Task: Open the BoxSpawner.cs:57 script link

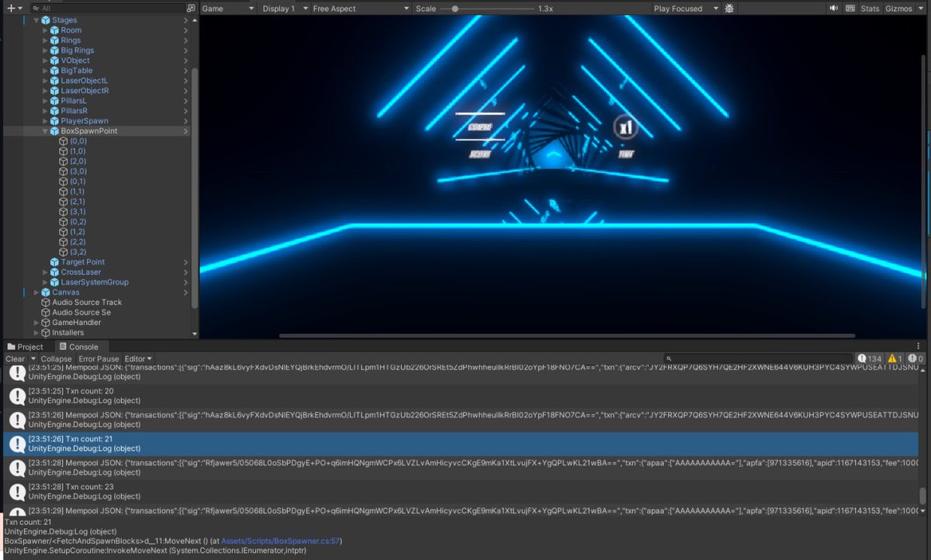Action: [x=280, y=541]
